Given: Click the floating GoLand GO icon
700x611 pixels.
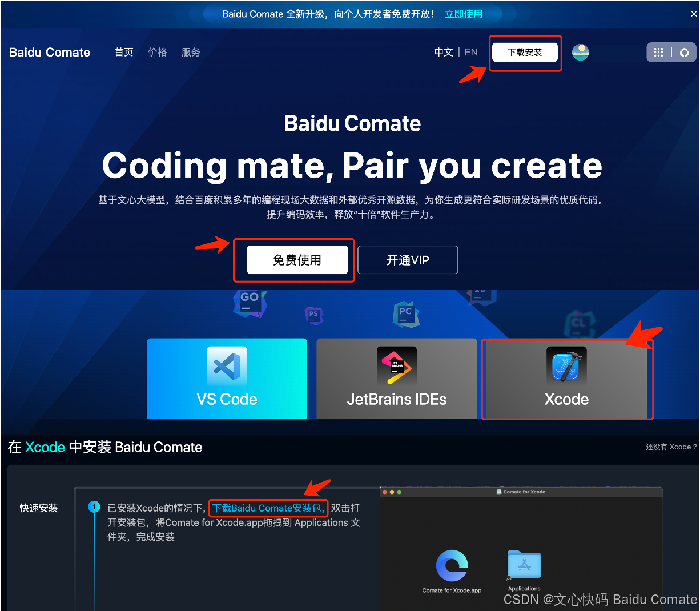Looking at the screenshot, I should pos(250,303).
